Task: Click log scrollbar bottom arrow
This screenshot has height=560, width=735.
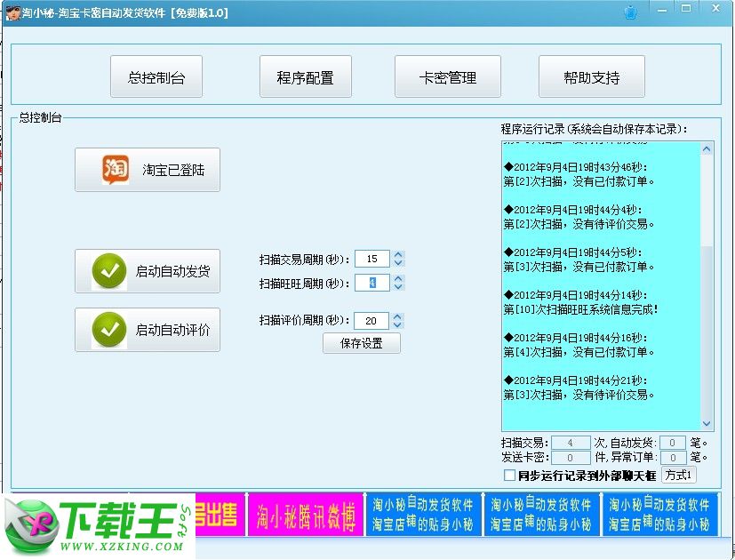Action: coord(707,423)
